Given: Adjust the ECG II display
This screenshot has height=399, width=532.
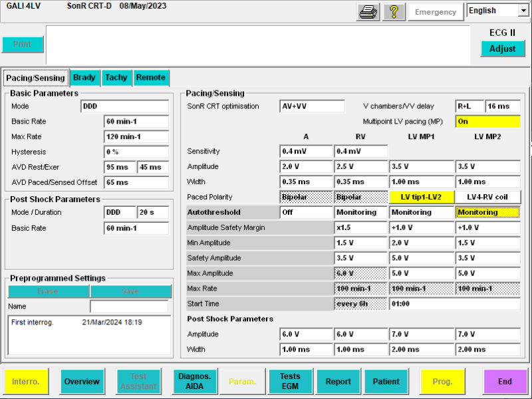Looking at the screenshot, I should click(x=504, y=49).
